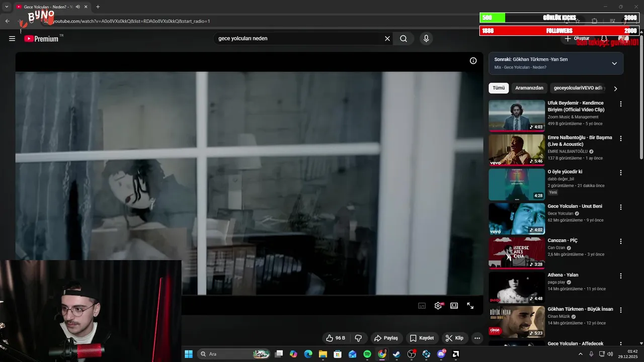
Task: Open Gece Yolcuları - Affedecek video title
Action: (x=576, y=344)
